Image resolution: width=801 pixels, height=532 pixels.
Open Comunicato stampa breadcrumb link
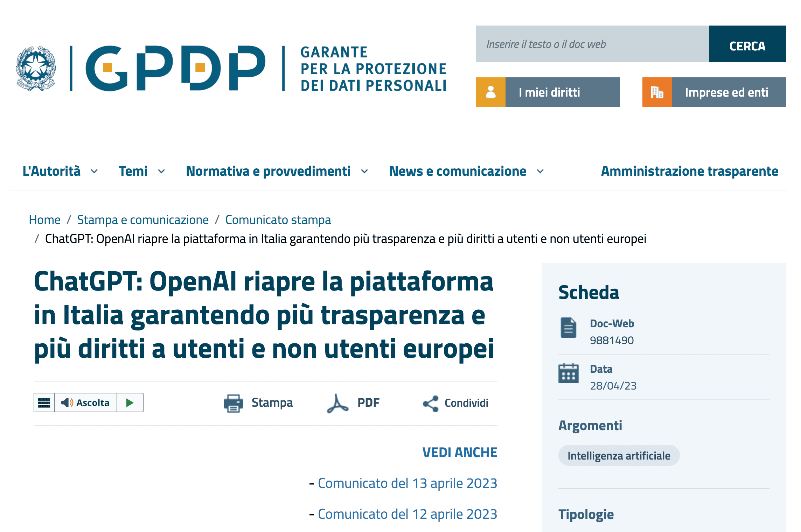tap(278, 220)
